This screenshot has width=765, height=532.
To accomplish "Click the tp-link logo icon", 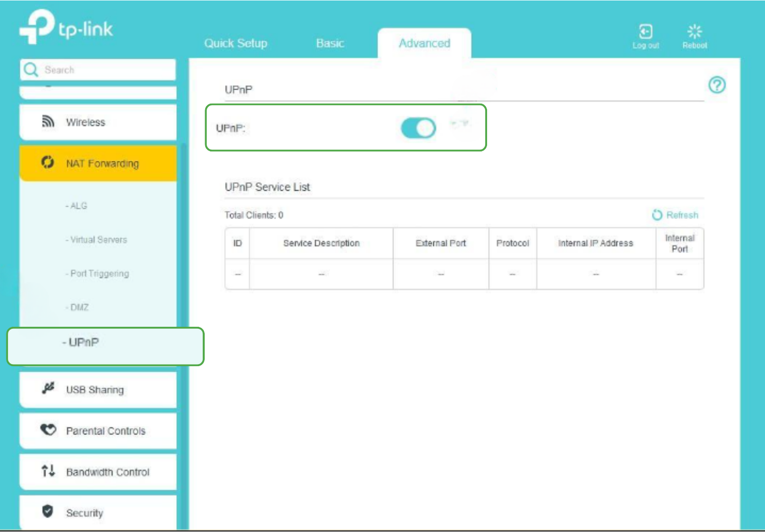I will [37, 26].
